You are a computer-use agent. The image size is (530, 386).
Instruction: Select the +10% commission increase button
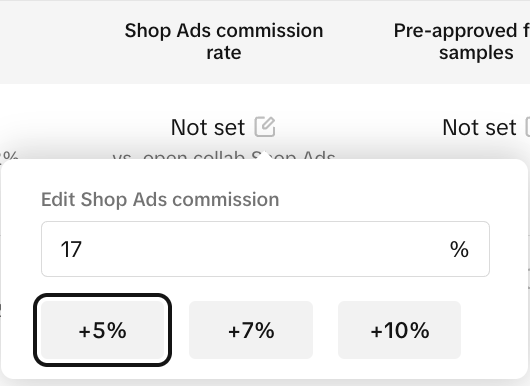coord(400,330)
